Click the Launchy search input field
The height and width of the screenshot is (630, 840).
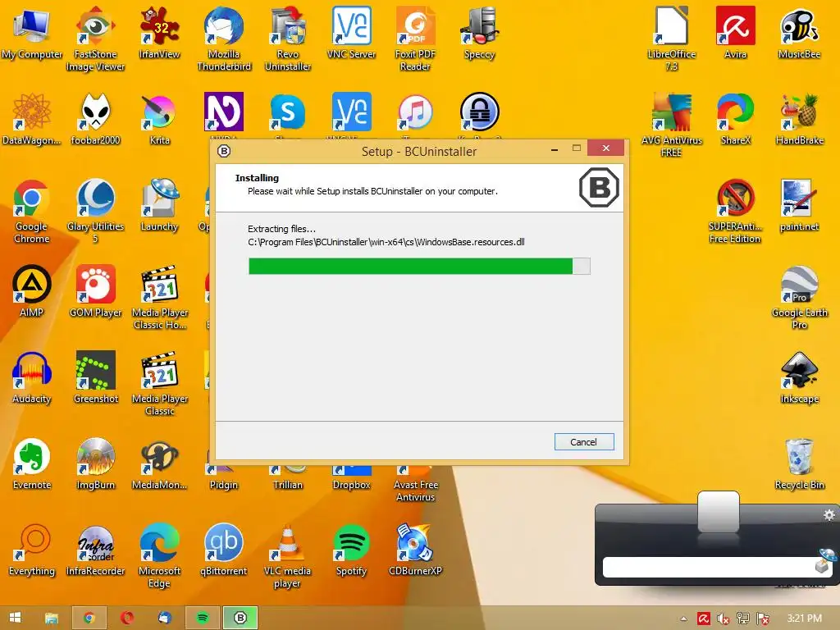[x=708, y=567]
